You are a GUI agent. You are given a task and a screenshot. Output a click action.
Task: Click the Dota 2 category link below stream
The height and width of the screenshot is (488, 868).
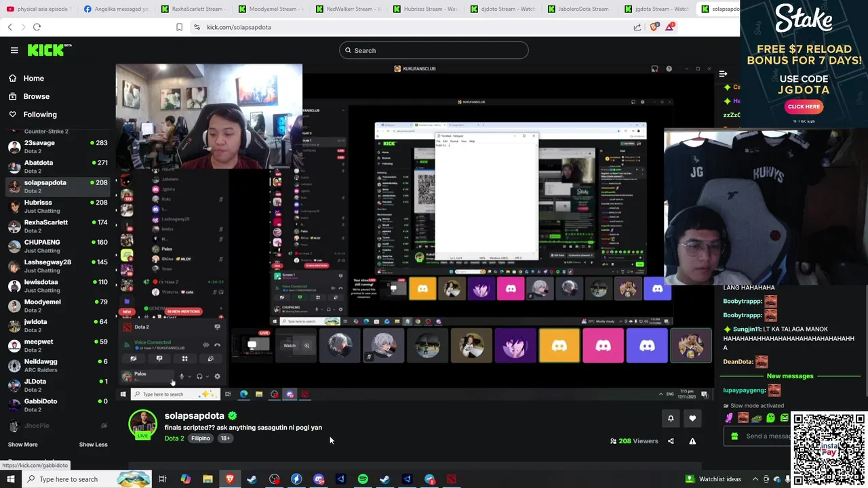pos(174,439)
